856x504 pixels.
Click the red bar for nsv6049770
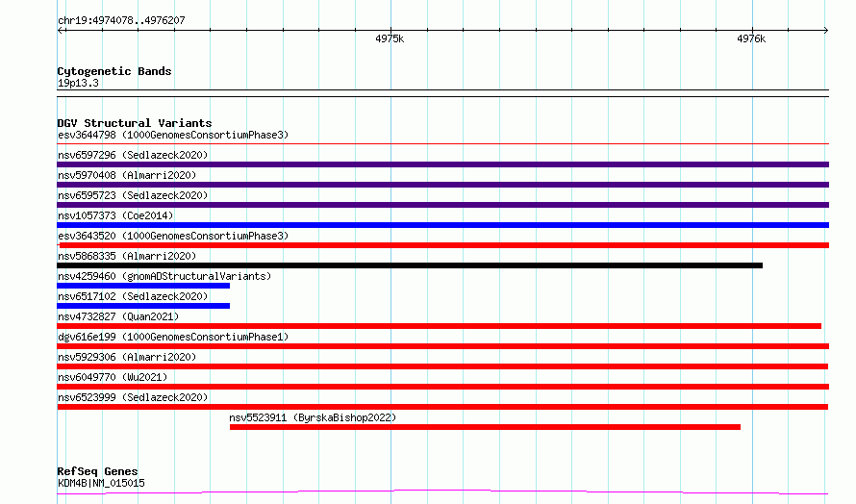coord(442,387)
